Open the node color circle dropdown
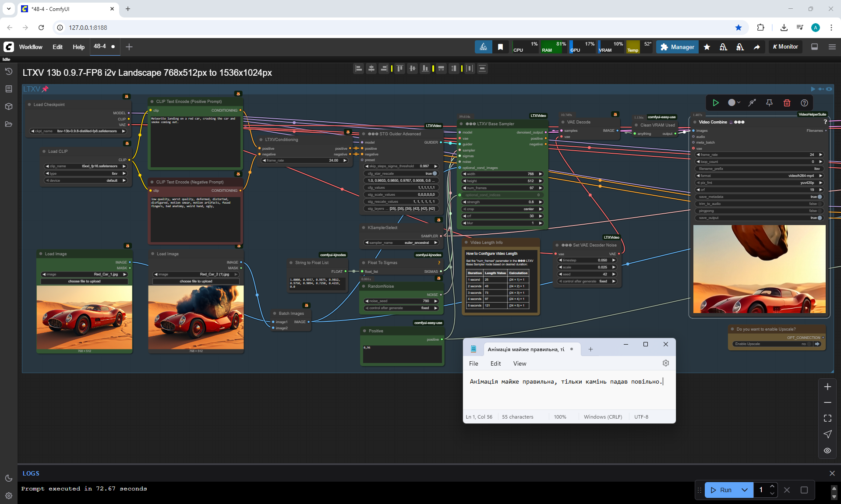This screenshot has height=504, width=841. click(x=734, y=103)
